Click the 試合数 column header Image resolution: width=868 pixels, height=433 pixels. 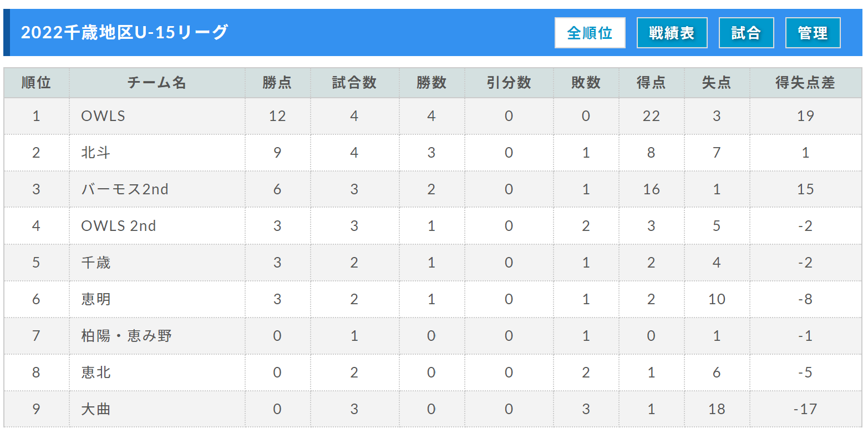(354, 83)
